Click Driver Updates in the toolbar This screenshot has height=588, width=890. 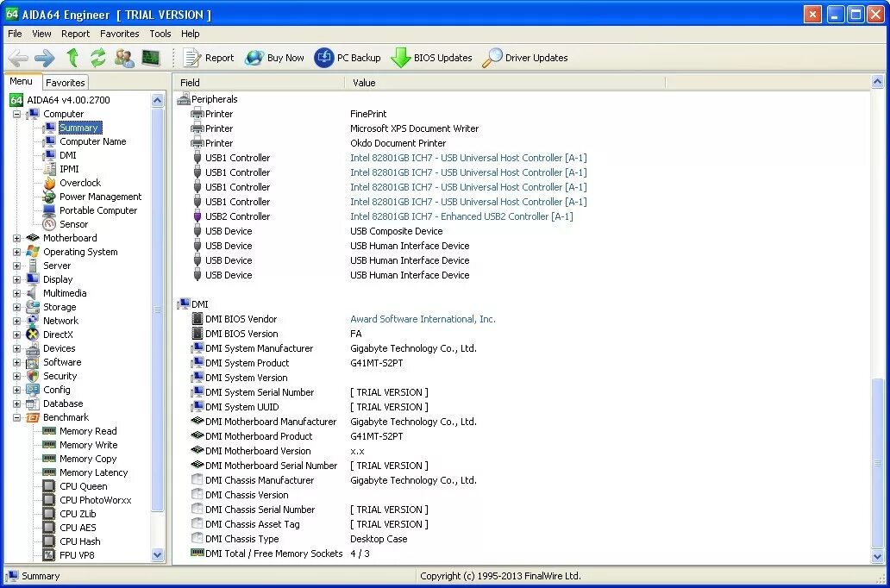[524, 57]
